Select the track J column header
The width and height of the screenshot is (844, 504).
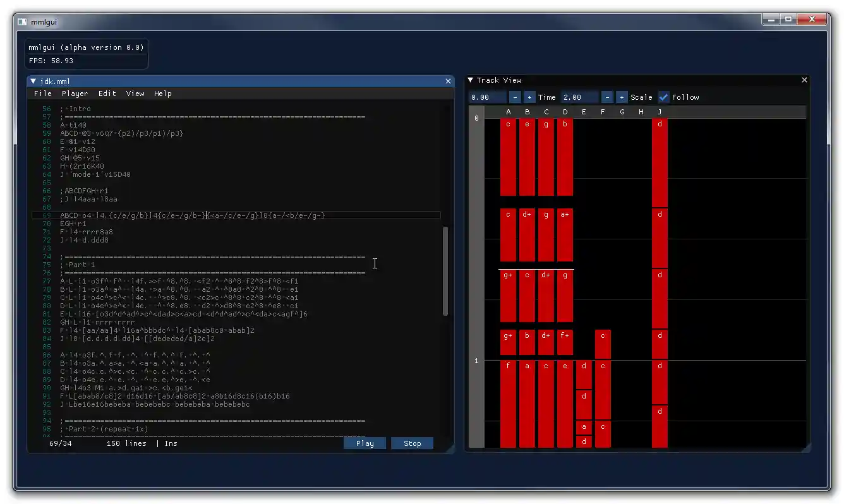tap(659, 111)
